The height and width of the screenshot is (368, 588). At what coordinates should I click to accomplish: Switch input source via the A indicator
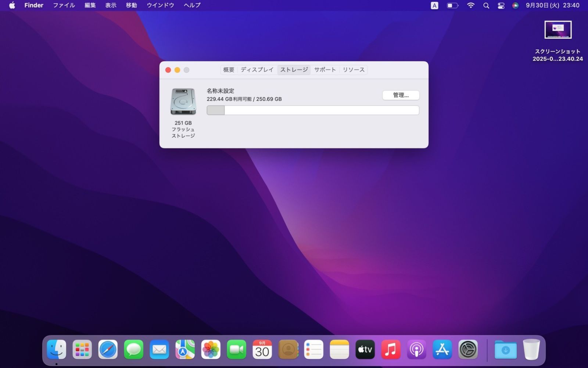pyautogui.click(x=434, y=5)
